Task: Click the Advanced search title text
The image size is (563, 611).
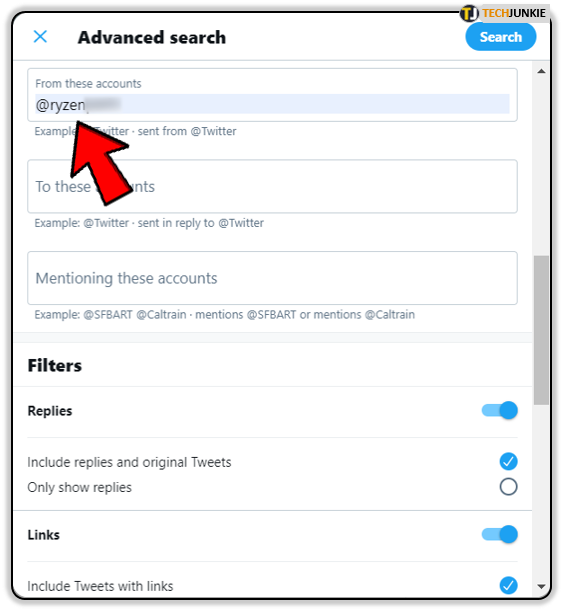Action: pos(152,37)
